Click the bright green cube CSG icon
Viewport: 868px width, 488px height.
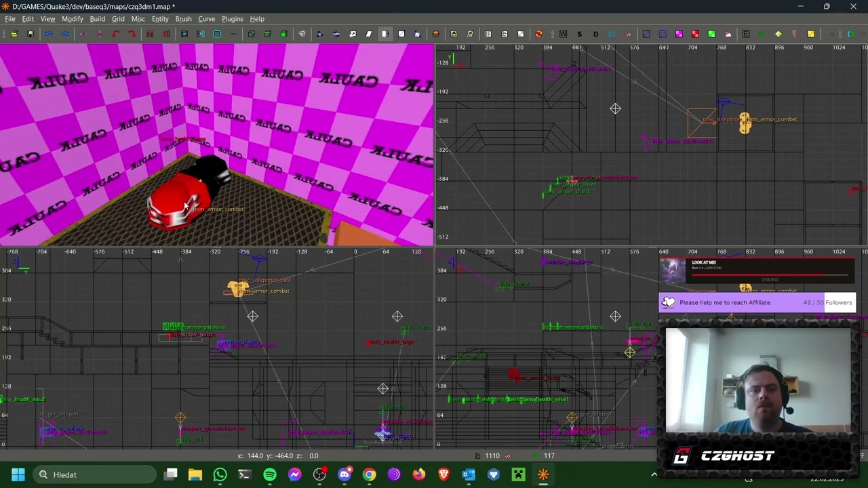pos(283,34)
